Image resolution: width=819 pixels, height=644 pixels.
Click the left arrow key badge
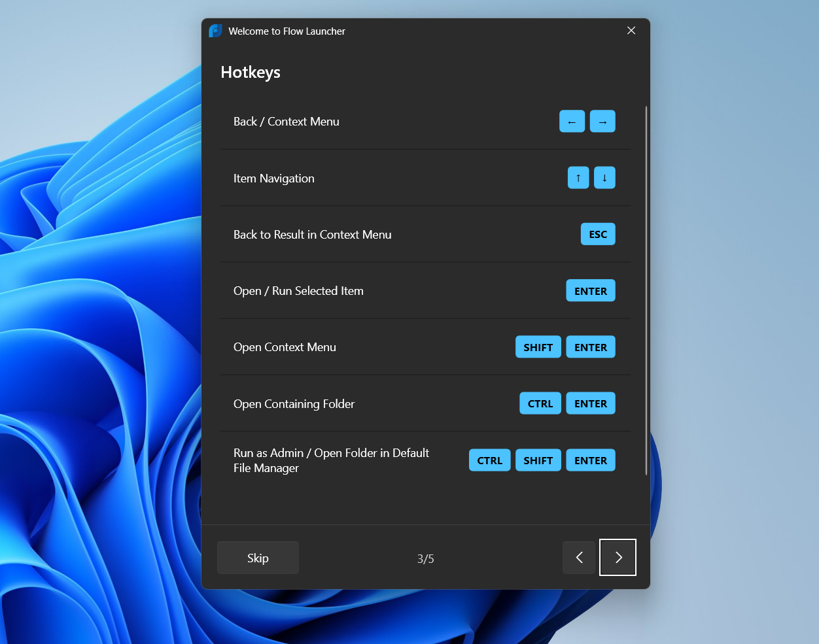(x=572, y=122)
